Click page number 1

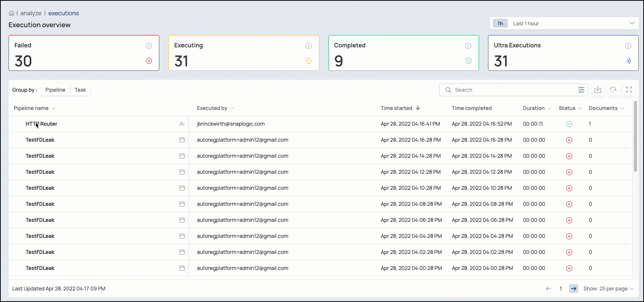[561, 289]
